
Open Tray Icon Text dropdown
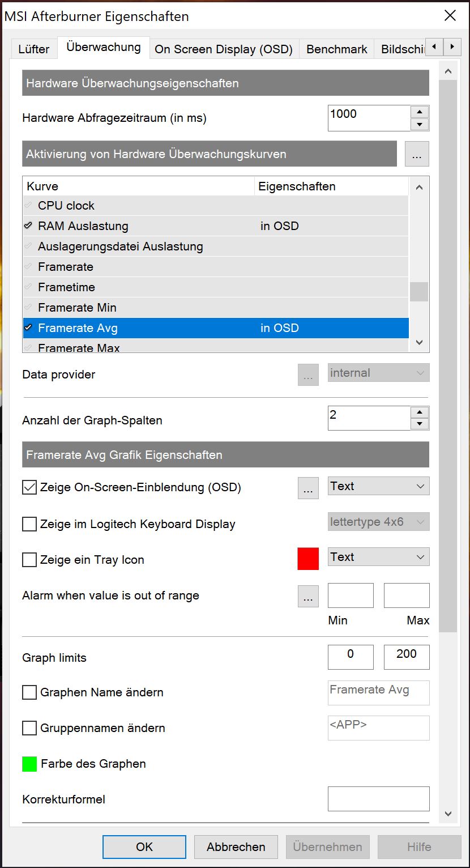pos(378,557)
